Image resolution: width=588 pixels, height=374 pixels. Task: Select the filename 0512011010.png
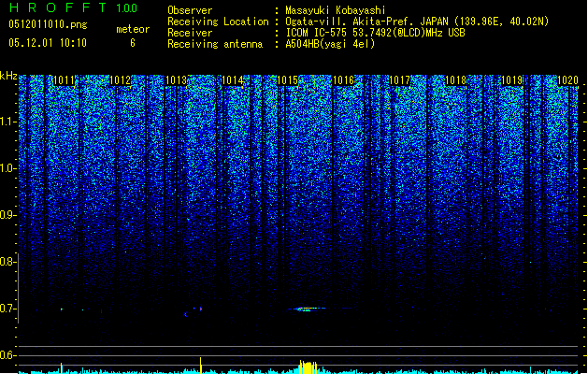coord(48,24)
